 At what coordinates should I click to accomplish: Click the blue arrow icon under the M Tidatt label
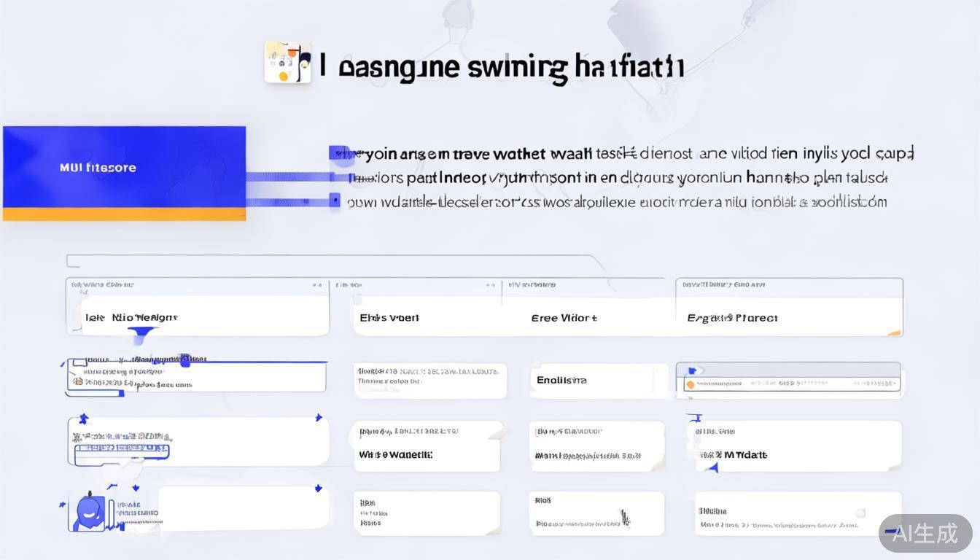pos(714,467)
